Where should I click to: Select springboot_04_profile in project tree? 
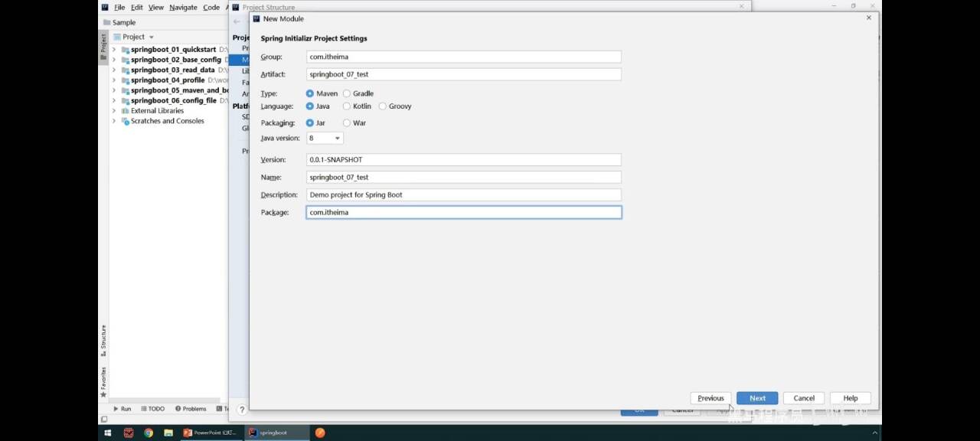point(168,80)
